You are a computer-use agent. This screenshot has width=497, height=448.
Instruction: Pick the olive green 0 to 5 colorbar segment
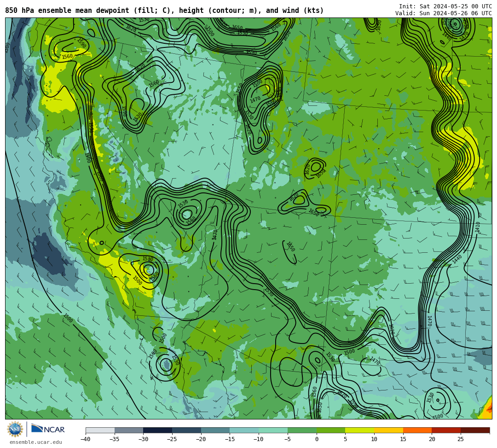click(331, 430)
